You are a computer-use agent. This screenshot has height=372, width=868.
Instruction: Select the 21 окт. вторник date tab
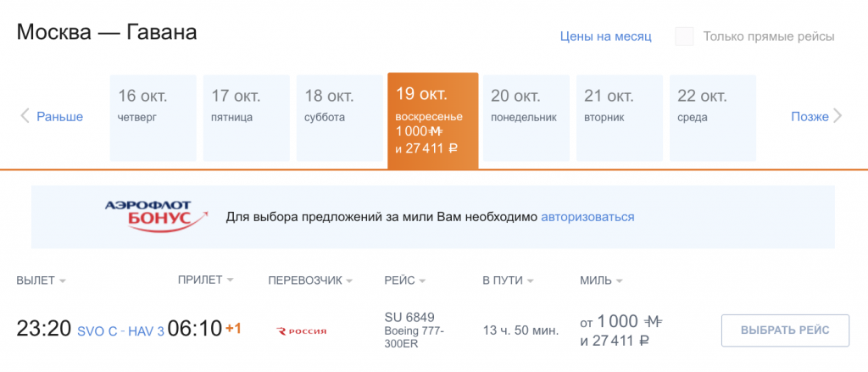620,118
